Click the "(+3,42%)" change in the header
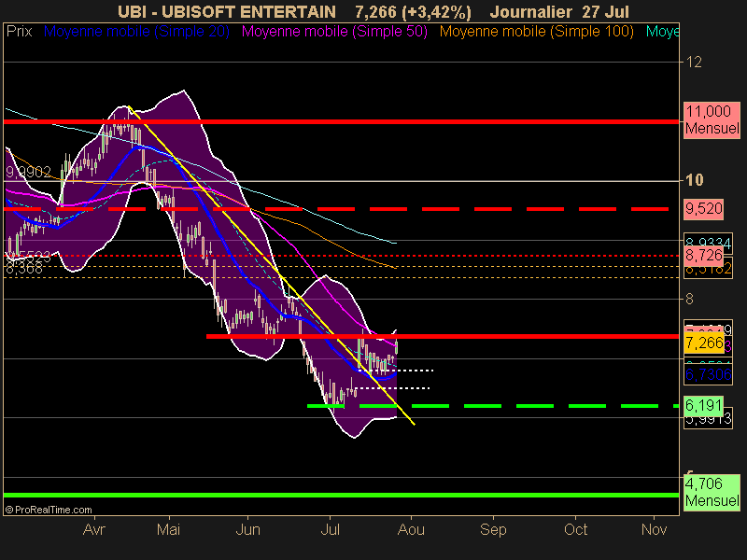The height and width of the screenshot is (560, 747). [x=436, y=12]
